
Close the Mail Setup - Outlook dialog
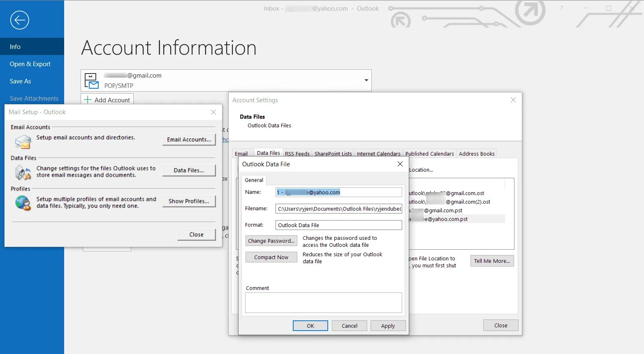point(213,112)
